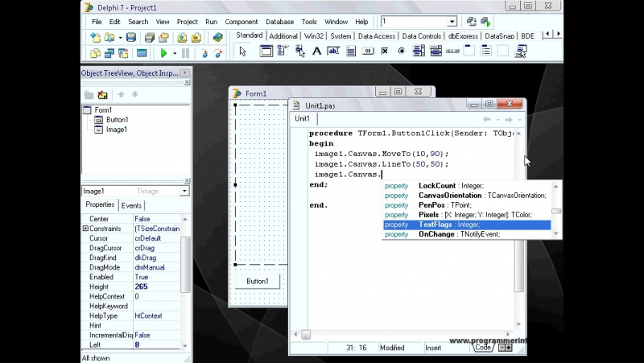This screenshot has height=363, width=644.
Task: Choose PenPos in code completion list
Action: click(467, 205)
